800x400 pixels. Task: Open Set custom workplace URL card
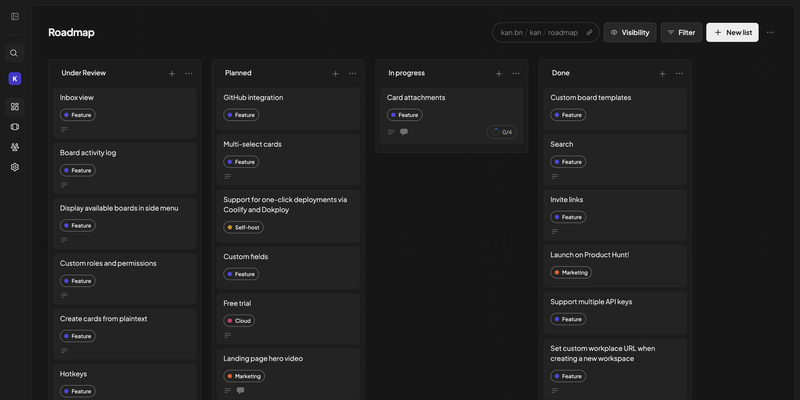pos(615,369)
